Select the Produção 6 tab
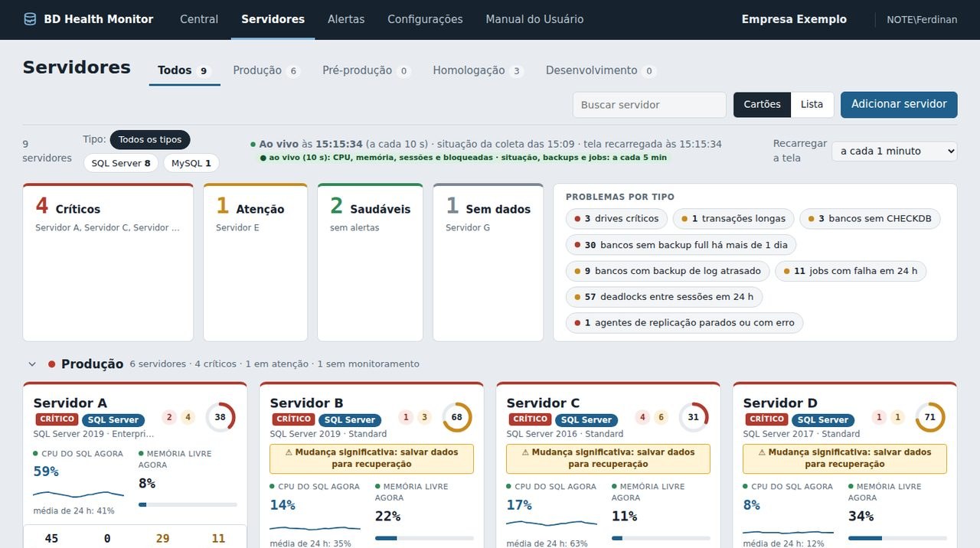 (x=266, y=70)
